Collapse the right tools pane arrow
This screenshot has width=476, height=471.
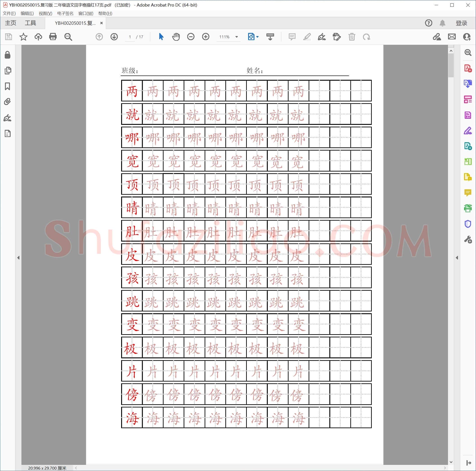pos(457,258)
